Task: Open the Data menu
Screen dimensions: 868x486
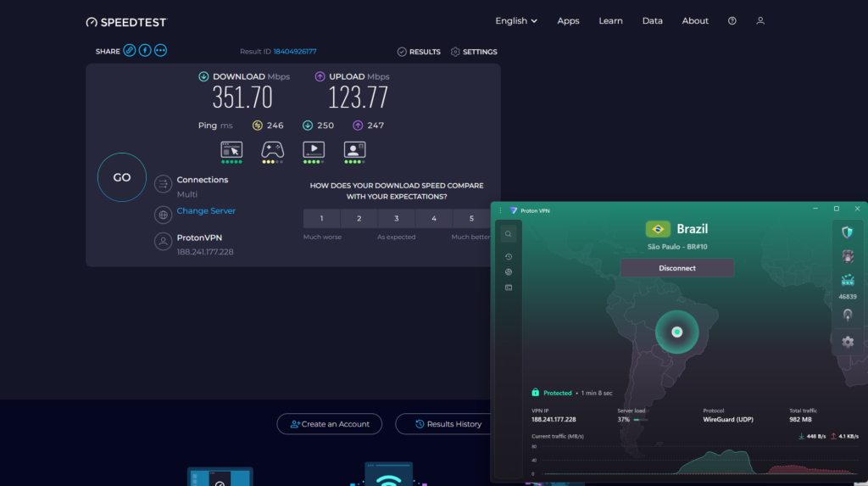Action: 652,20
